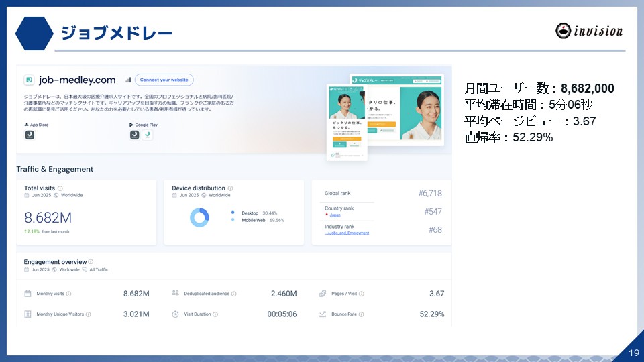Click the job-medley.com domain title
644x362 pixels.
[x=77, y=80]
